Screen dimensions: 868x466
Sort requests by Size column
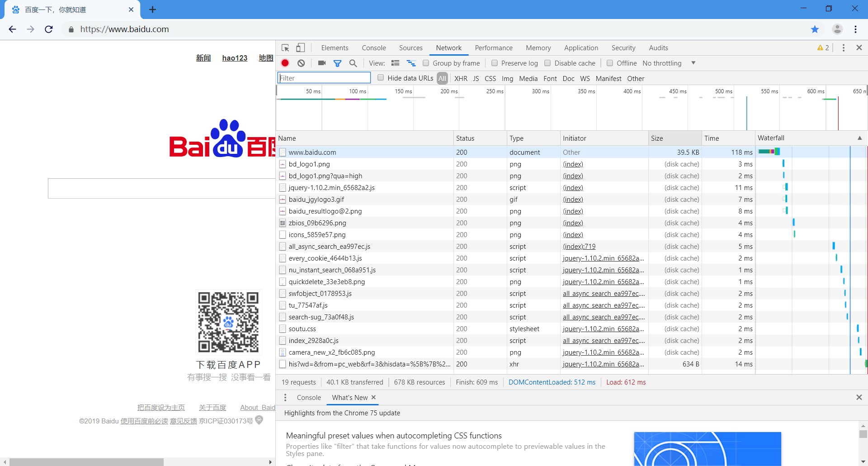(x=675, y=138)
